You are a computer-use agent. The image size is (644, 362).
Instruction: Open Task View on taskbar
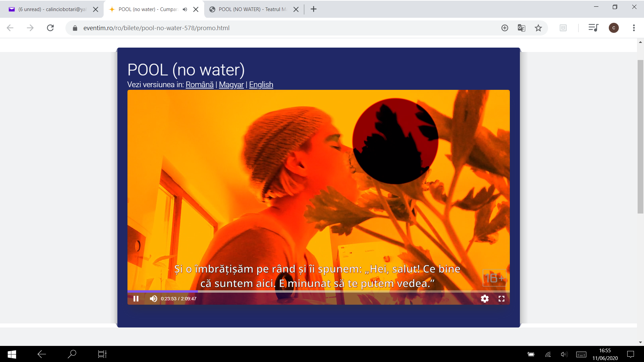(x=102, y=354)
